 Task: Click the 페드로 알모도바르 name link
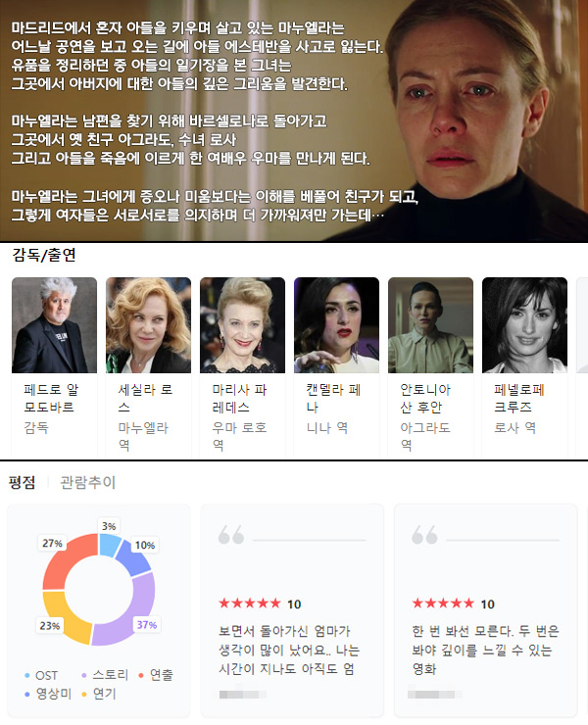51,399
